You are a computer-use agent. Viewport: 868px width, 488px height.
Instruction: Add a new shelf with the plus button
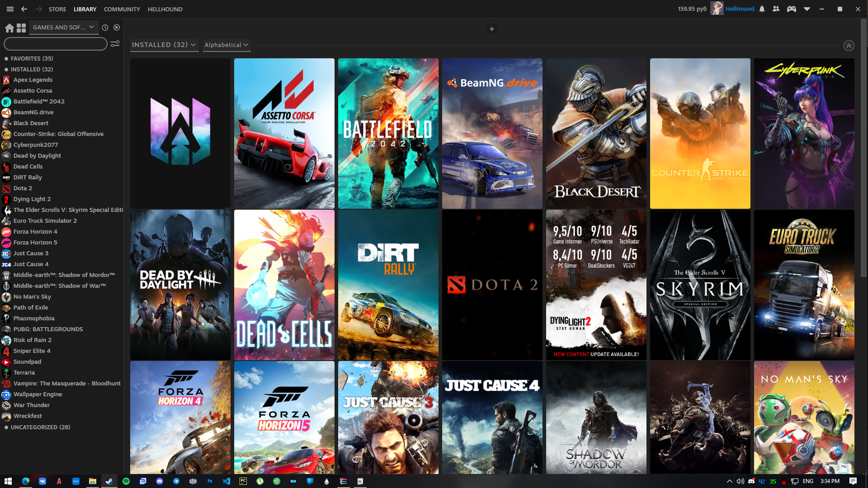(x=492, y=29)
